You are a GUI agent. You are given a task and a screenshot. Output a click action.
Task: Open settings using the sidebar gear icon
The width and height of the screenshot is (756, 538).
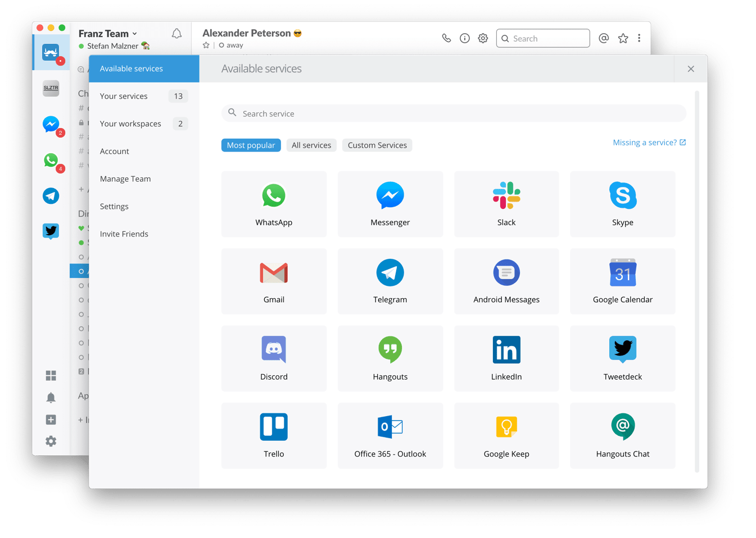pos(51,441)
